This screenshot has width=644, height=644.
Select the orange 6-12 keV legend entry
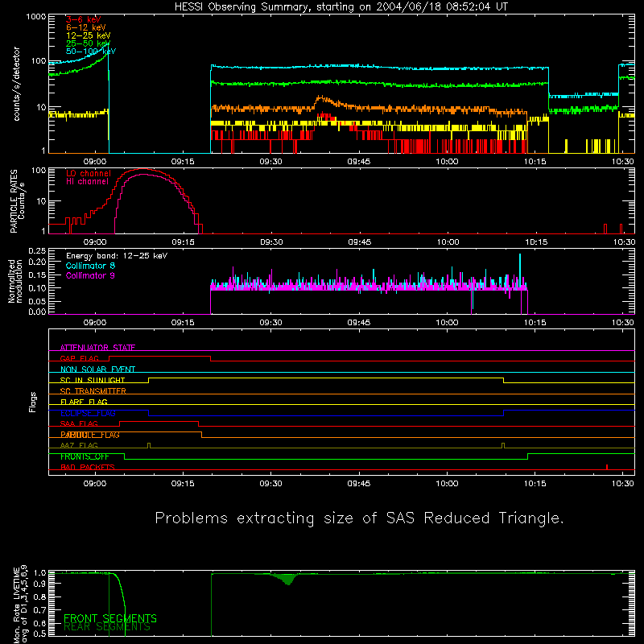coord(86,27)
